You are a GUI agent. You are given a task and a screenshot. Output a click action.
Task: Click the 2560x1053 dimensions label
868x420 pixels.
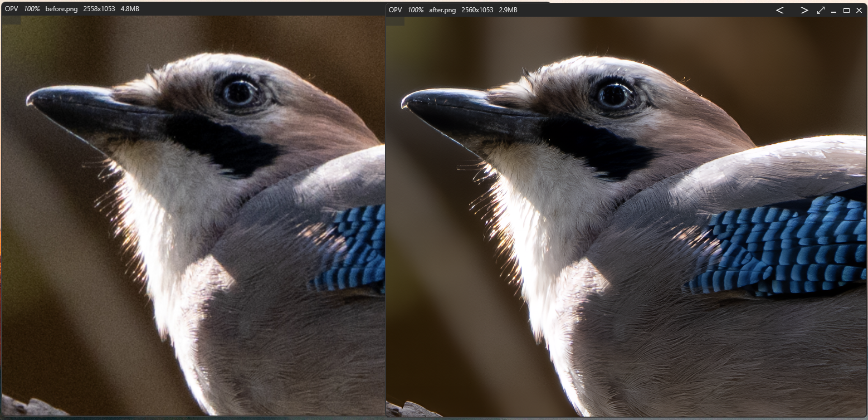coord(477,10)
